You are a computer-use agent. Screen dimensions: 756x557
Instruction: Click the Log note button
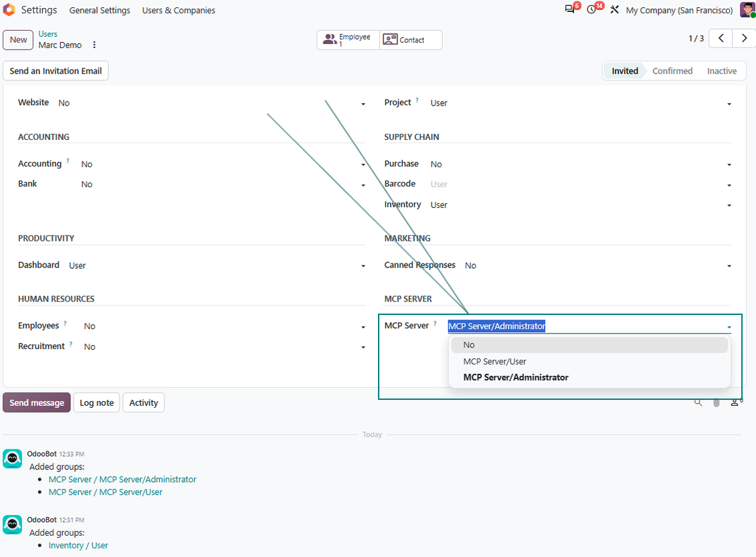click(96, 403)
